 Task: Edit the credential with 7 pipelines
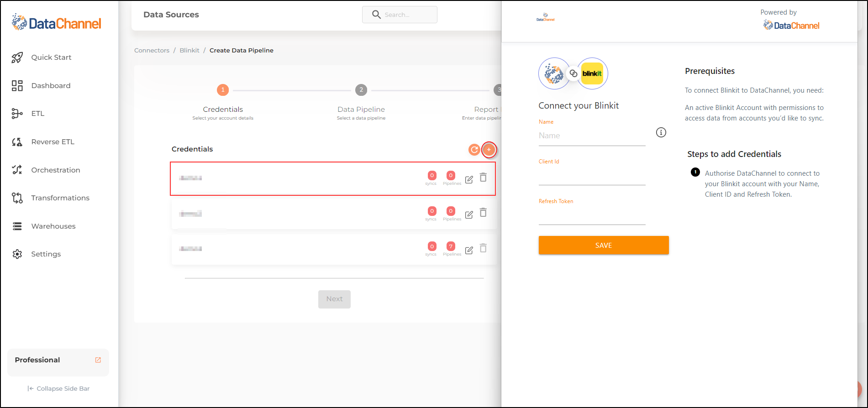click(x=469, y=250)
